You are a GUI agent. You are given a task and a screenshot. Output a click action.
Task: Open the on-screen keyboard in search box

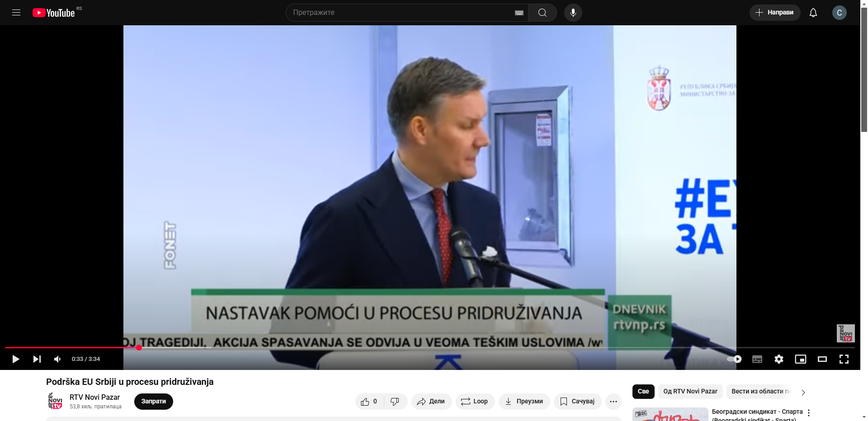(519, 13)
